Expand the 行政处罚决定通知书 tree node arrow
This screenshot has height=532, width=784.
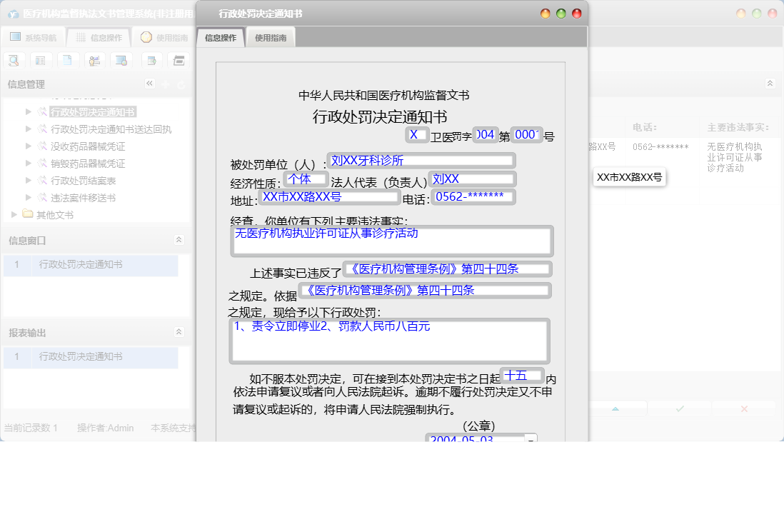click(x=29, y=111)
